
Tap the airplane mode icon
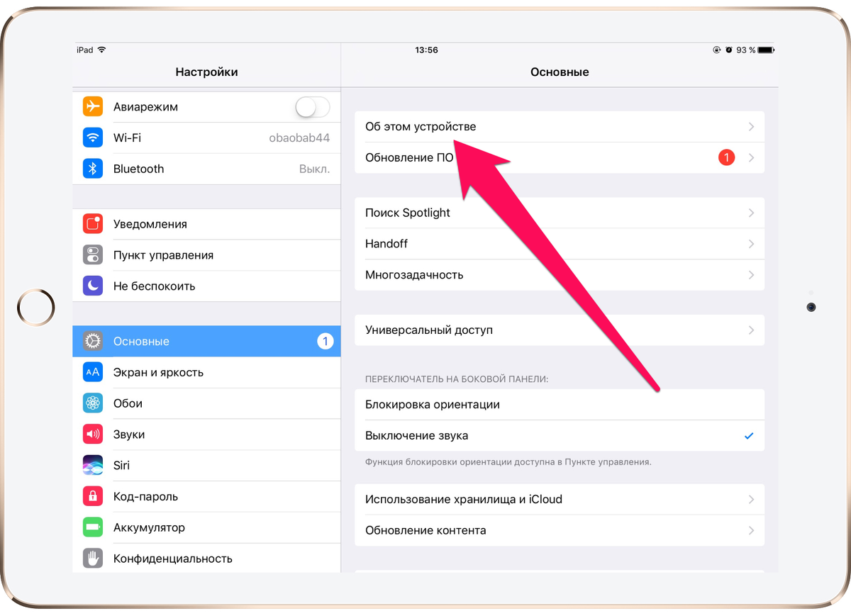click(93, 107)
